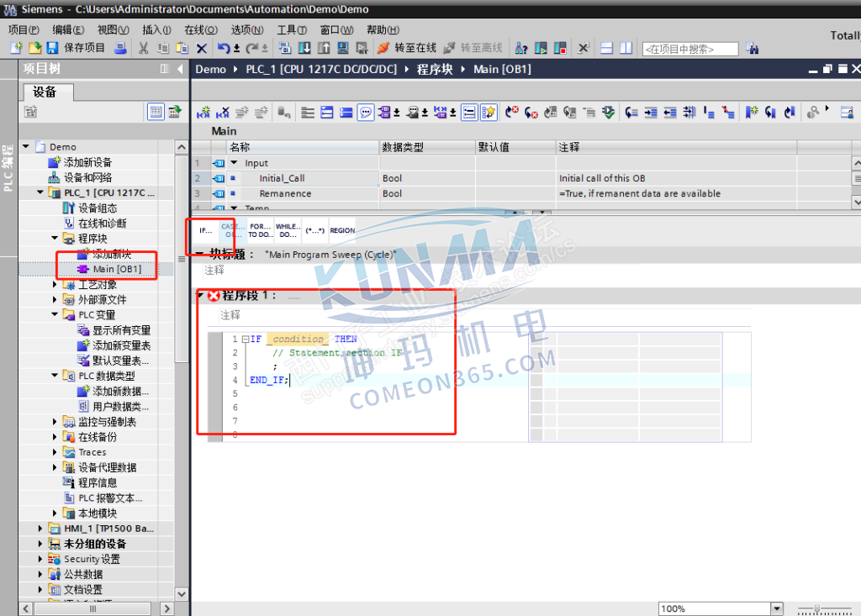Expand the 外部源文件 folder
The image size is (861, 616).
pos(55,300)
